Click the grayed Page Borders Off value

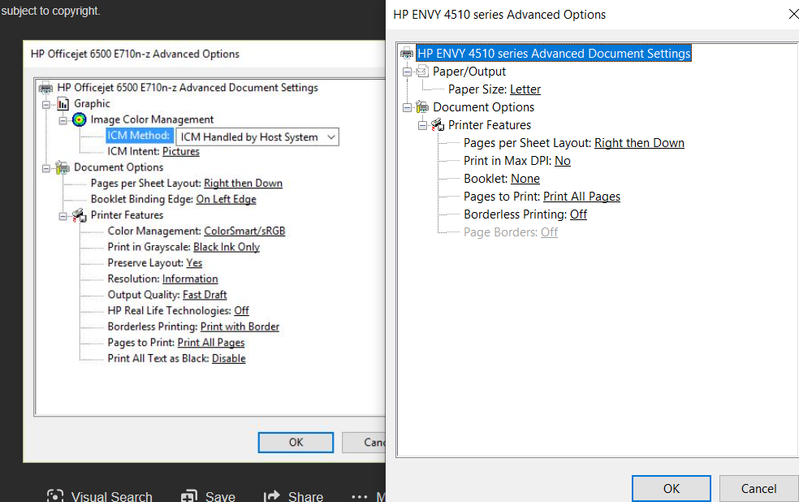click(x=549, y=232)
